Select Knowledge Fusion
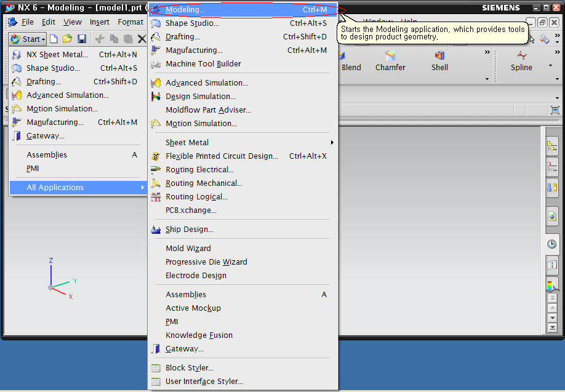Screen dimensions: 565x392 (x=244, y=335)
